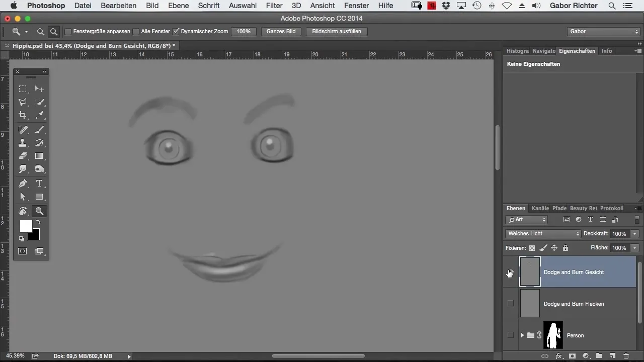644x362 pixels.
Task: Select the Crop tool
Action: tap(23, 115)
